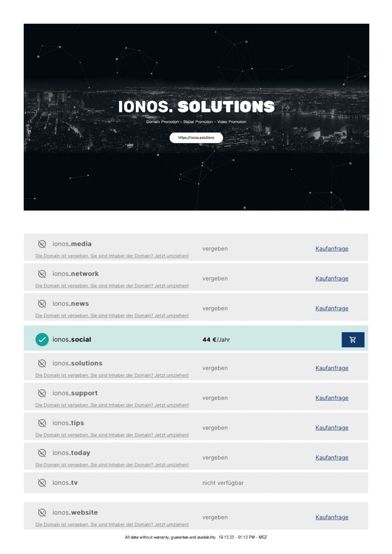Click the green checkmark beside ionos.social
392x554 pixels.
pyautogui.click(x=42, y=340)
